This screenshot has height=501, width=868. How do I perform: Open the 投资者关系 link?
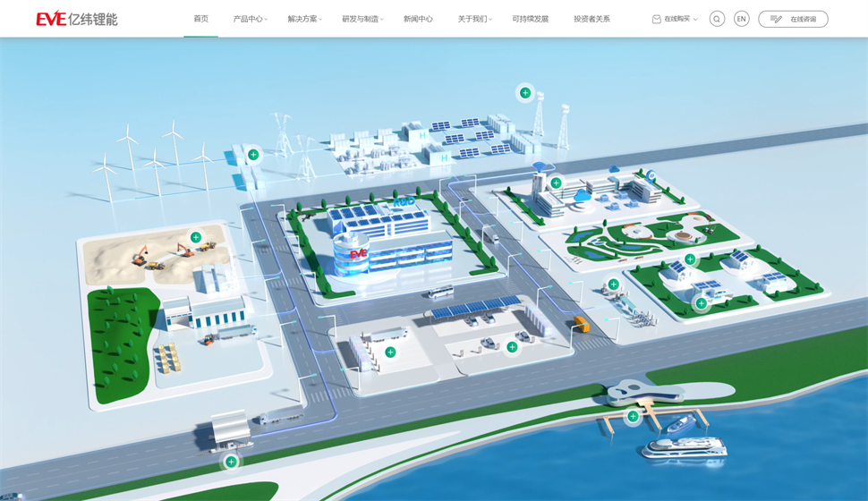click(x=591, y=19)
